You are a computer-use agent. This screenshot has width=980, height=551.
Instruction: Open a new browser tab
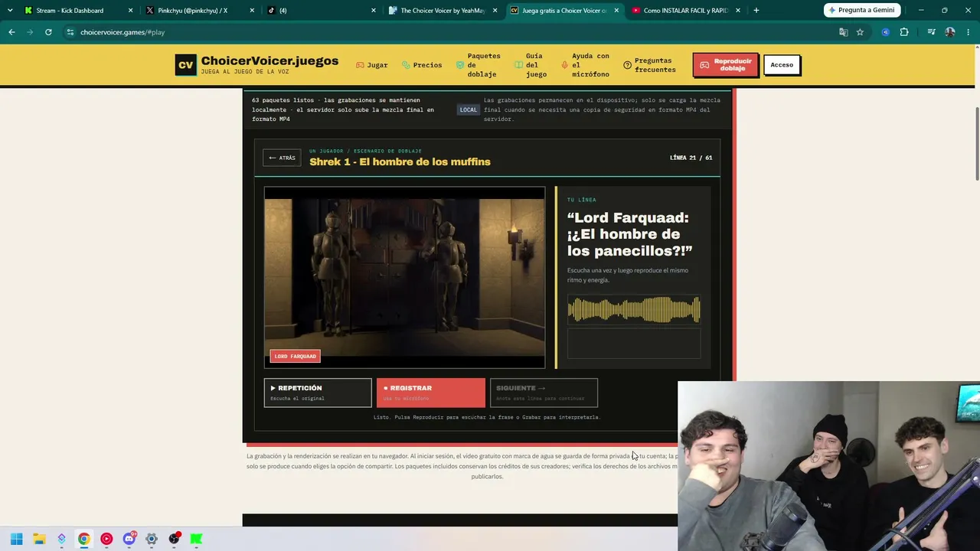(x=756, y=11)
